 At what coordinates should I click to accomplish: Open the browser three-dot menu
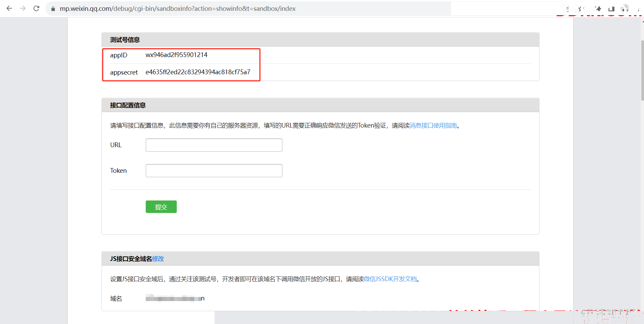pos(638,9)
